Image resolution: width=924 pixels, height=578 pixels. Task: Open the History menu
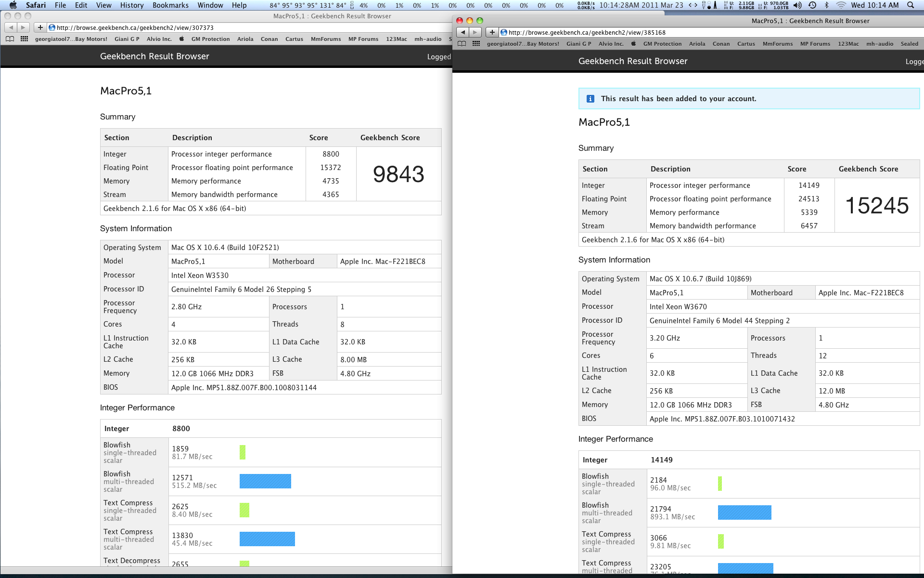point(132,5)
